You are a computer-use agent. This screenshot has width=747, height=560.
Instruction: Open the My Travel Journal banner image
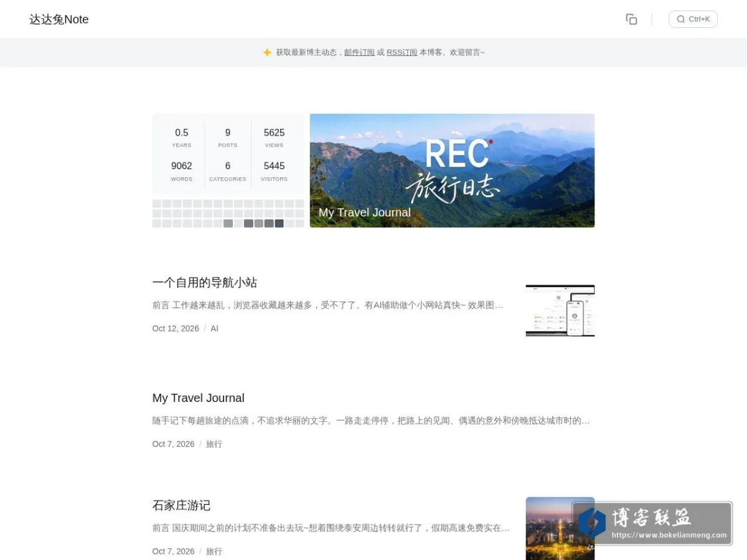(452, 170)
